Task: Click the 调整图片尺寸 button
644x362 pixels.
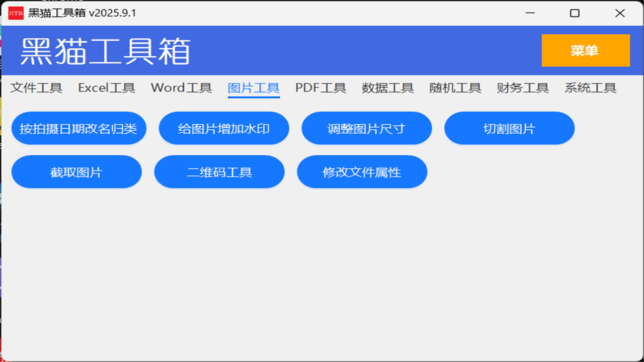Action: 366,128
